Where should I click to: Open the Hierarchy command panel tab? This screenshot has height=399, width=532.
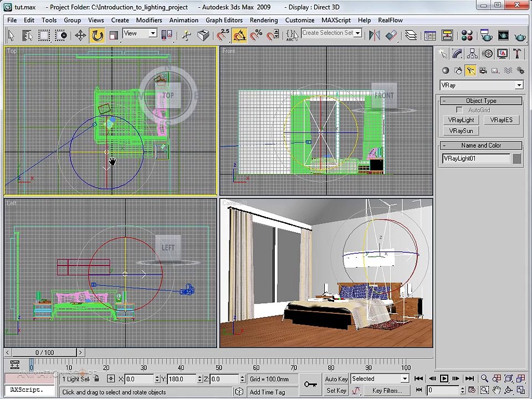click(472, 54)
